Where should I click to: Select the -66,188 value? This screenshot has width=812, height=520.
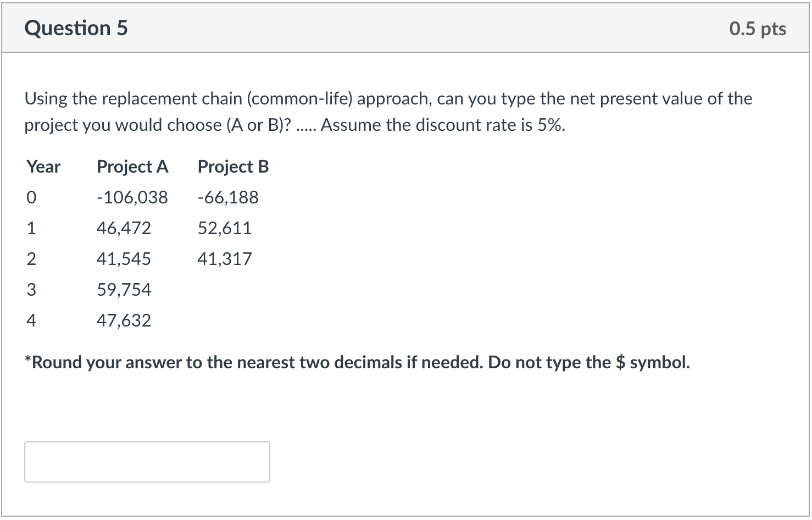[x=228, y=197]
